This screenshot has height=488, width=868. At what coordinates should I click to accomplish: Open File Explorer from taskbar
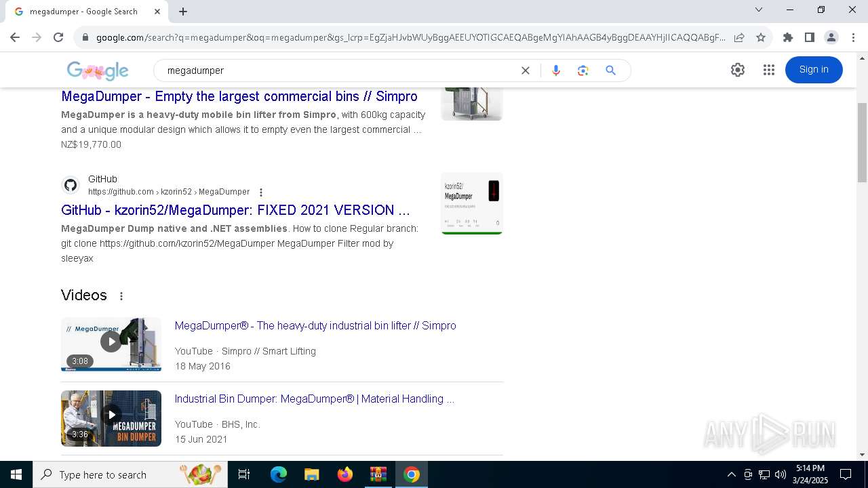pos(311,474)
